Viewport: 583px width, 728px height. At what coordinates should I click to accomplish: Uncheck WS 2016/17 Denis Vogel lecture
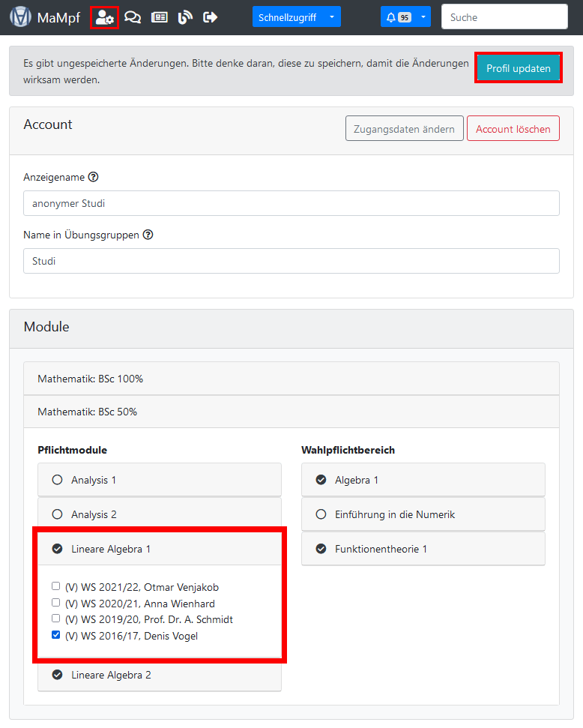(55, 635)
